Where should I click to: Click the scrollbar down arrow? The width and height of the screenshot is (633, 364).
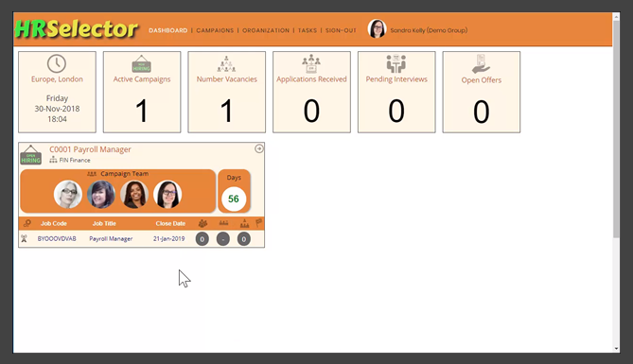616,349
